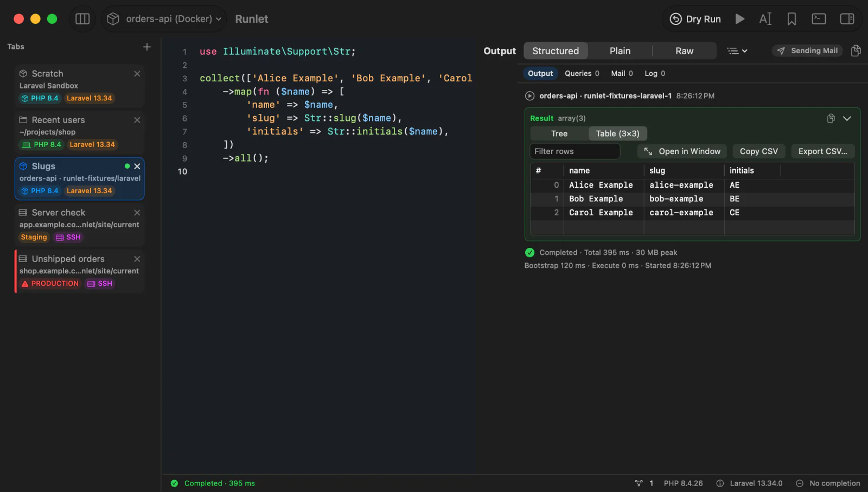The image size is (868, 492).
Task: Copy the Result array with clipboard icon
Action: pos(831,118)
